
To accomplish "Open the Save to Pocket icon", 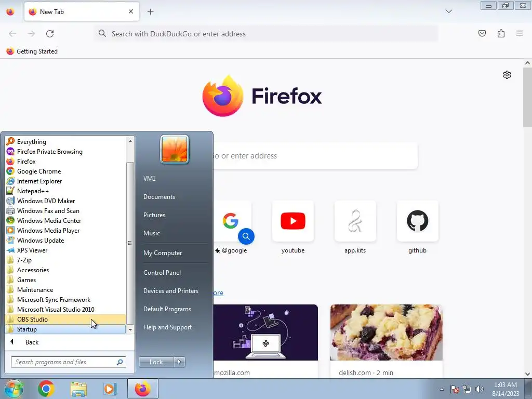I will pyautogui.click(x=482, y=33).
